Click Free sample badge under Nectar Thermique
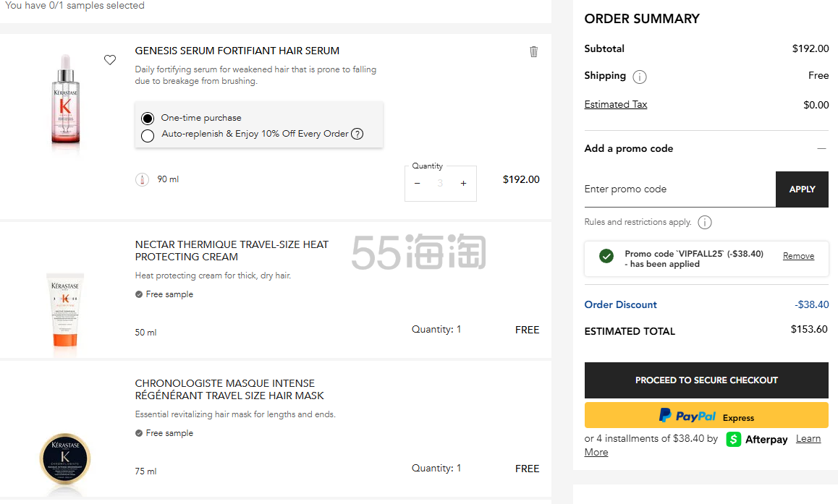838x504 pixels. tap(164, 294)
